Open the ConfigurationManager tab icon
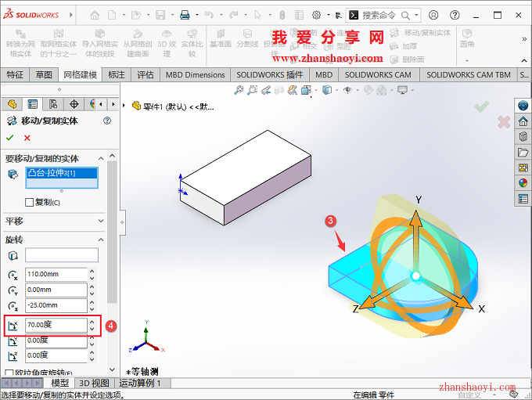The width and height of the screenshot is (532, 400). point(53,104)
